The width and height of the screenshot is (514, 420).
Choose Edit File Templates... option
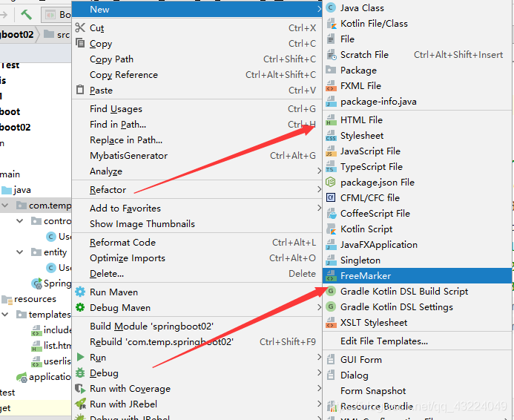point(417,341)
